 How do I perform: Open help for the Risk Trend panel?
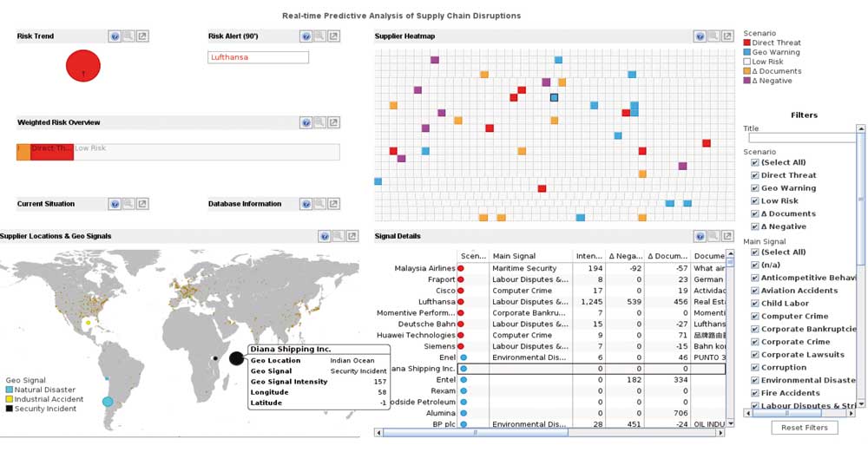115,36
